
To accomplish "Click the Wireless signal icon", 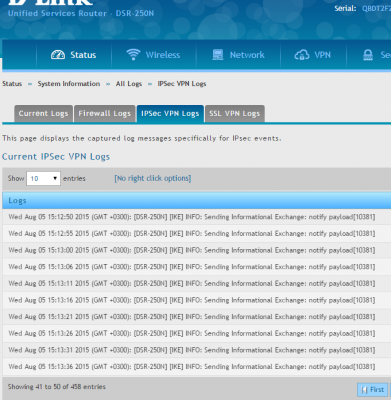I will point(133,55).
